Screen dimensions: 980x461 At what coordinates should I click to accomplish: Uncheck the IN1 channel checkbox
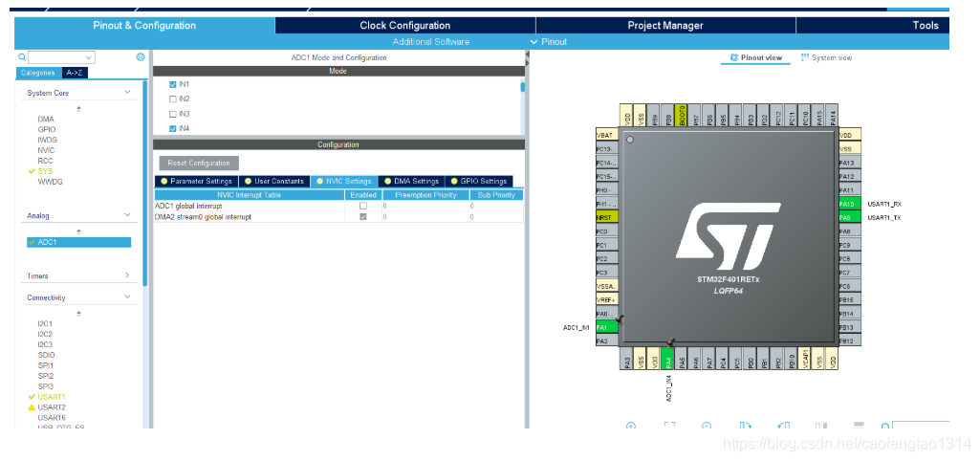(x=173, y=84)
